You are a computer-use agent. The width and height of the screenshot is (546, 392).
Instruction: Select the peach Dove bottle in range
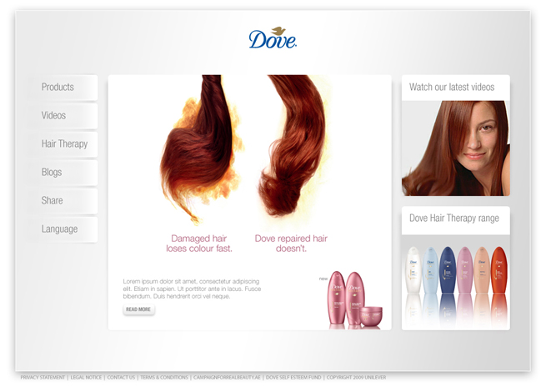482,270
